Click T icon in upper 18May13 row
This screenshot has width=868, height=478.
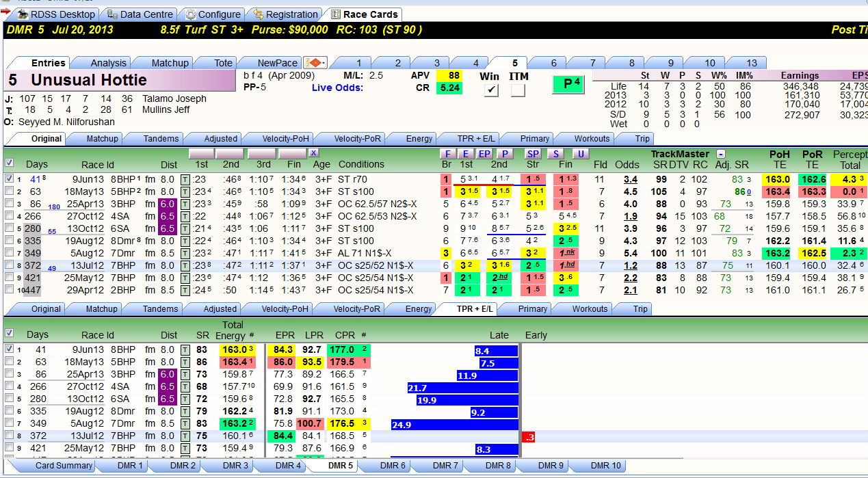185,191
